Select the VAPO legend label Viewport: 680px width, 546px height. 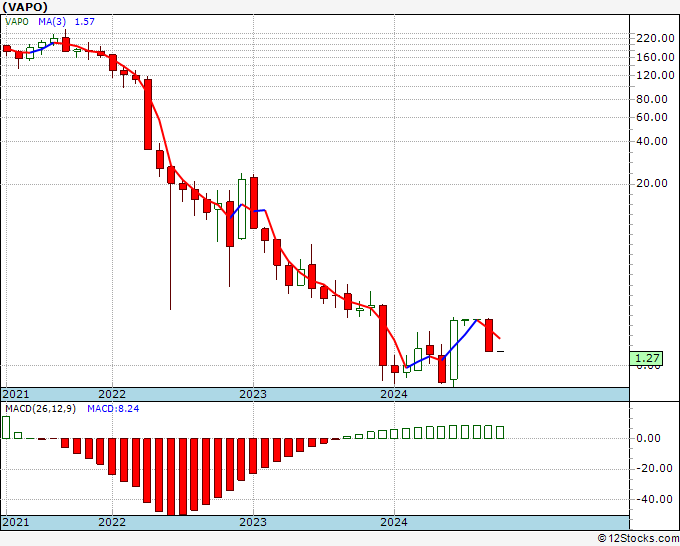pos(17,21)
